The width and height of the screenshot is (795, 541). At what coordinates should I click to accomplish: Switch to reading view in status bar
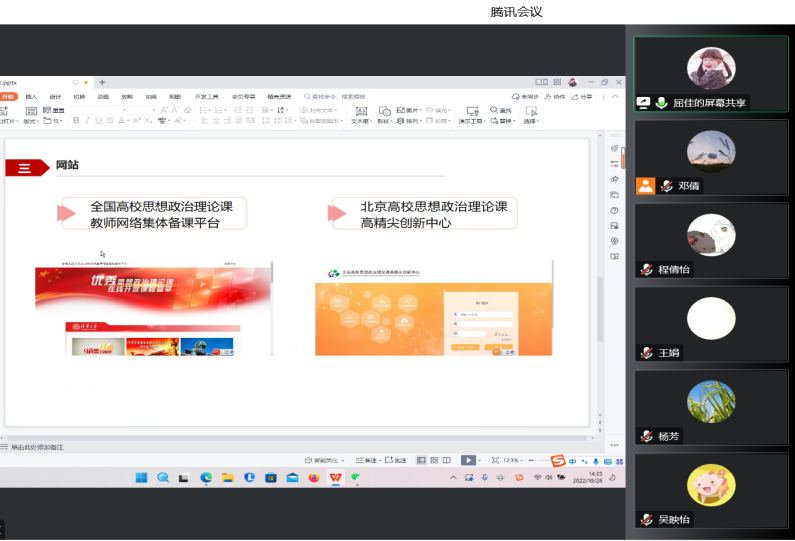(447, 460)
